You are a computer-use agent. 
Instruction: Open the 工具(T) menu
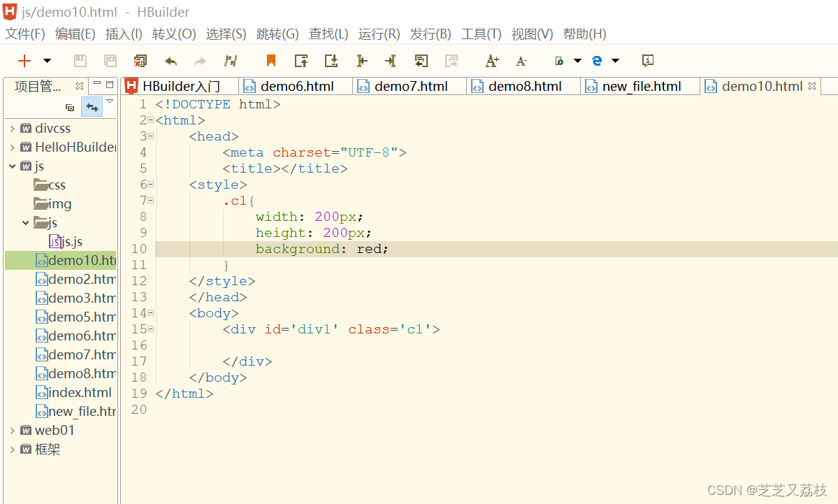482,34
